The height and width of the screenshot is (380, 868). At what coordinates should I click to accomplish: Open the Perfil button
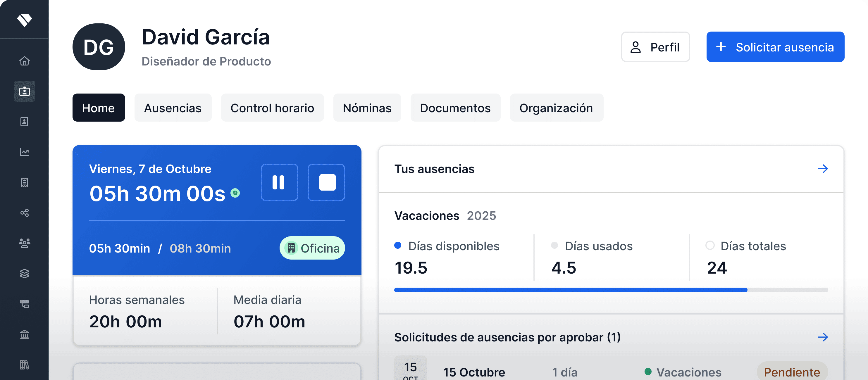click(655, 47)
